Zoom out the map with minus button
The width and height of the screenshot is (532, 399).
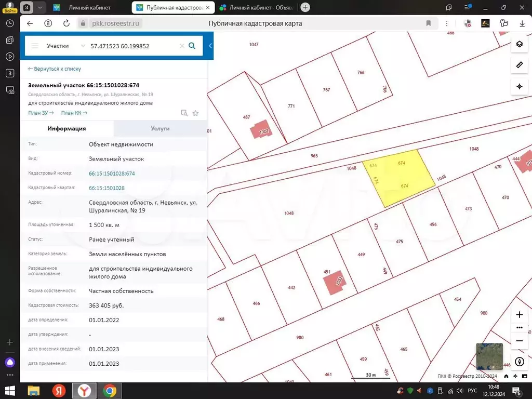(x=519, y=341)
